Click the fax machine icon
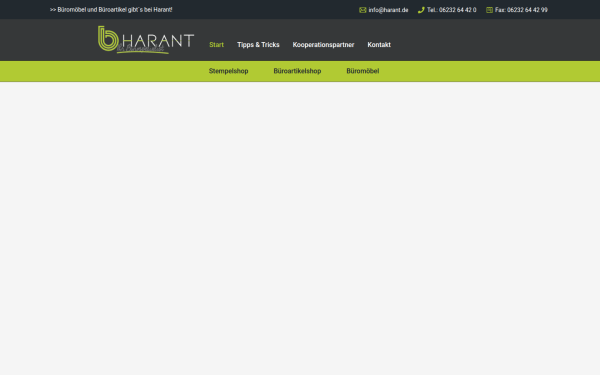 (489, 10)
